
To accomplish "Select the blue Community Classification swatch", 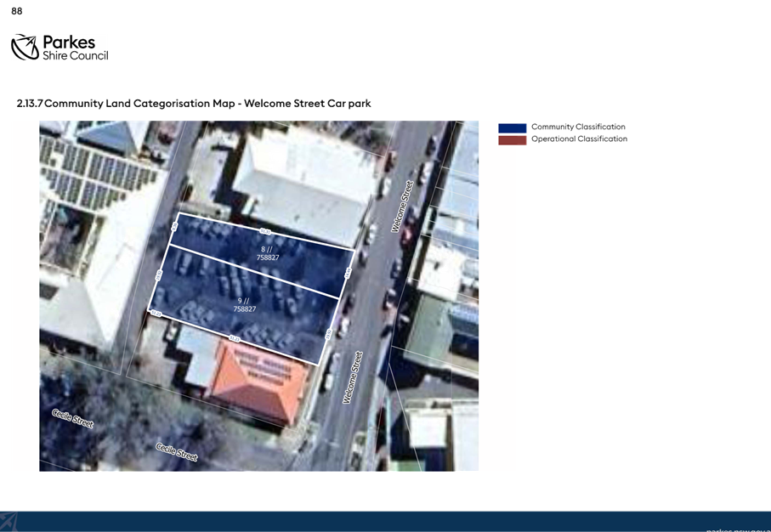I will coord(513,127).
